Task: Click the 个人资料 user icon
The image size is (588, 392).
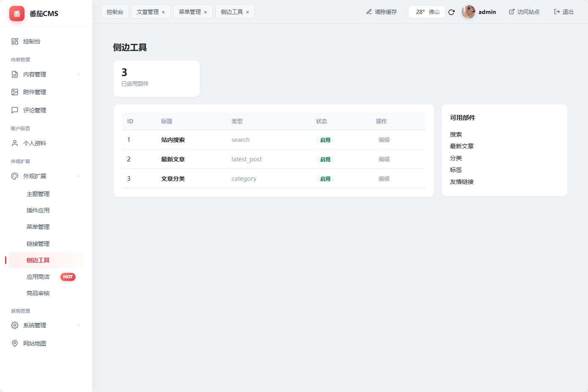Action: 15,143
